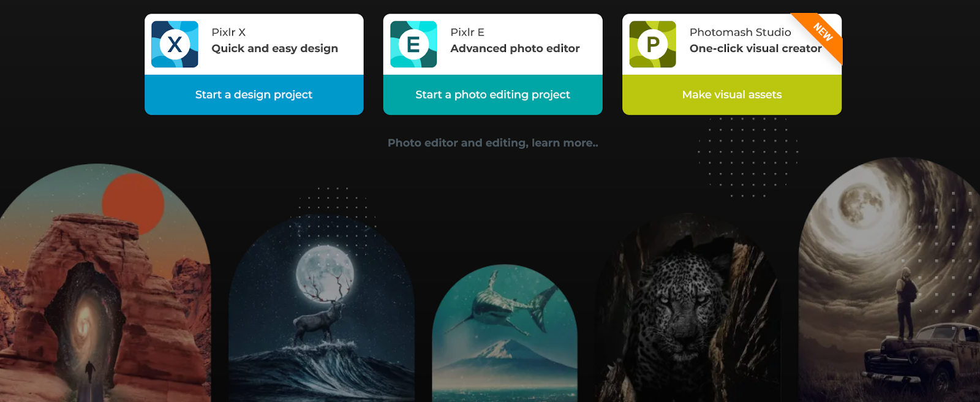Image resolution: width=980 pixels, height=402 pixels.
Task: Open the shark over mountain artwork
Action: (505, 333)
